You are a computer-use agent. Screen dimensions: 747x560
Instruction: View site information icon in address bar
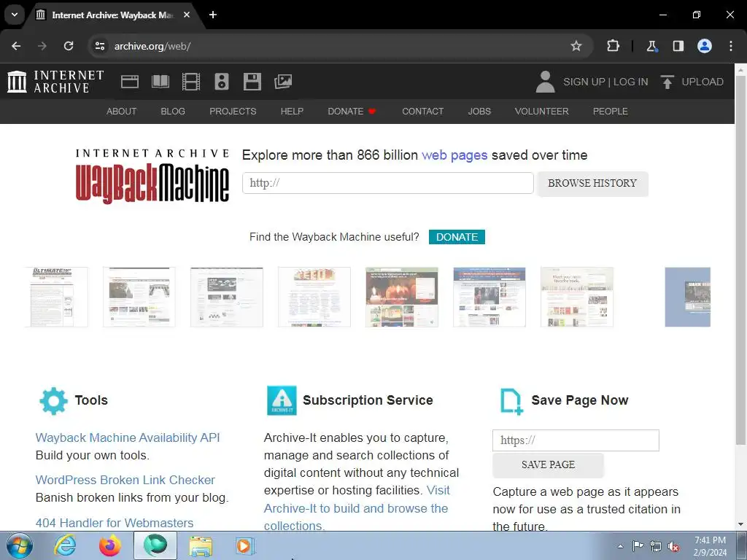pyautogui.click(x=99, y=46)
